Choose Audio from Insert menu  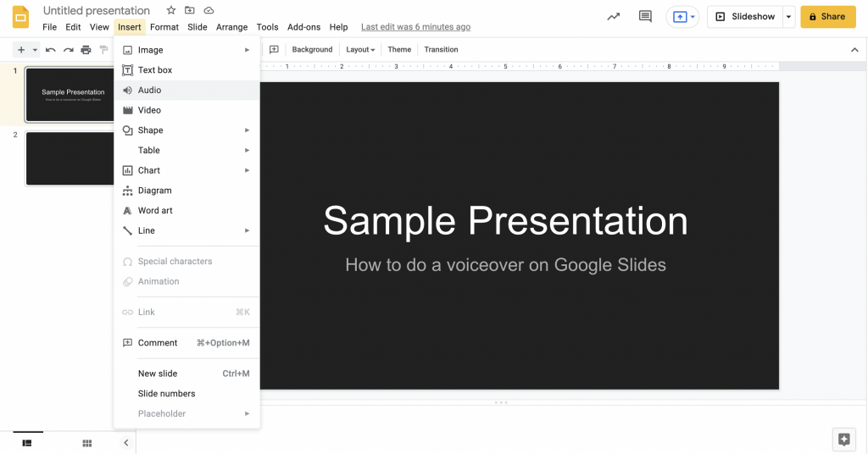point(186,90)
